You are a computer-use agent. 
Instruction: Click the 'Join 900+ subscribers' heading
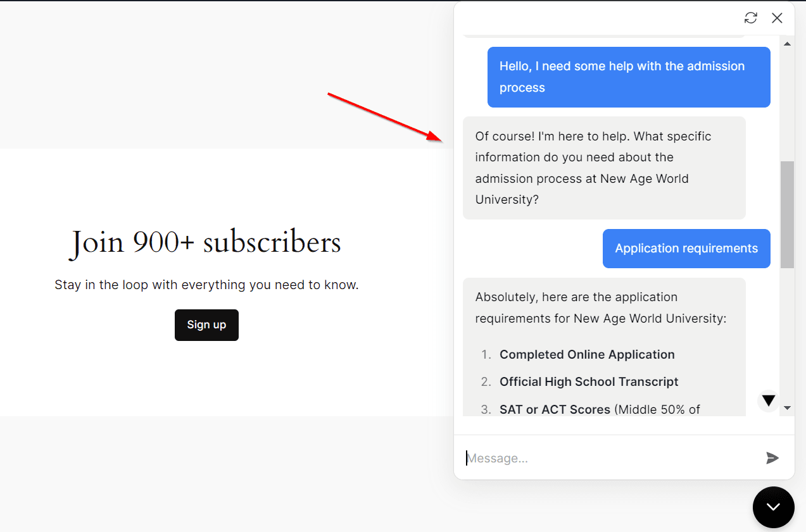click(x=205, y=242)
